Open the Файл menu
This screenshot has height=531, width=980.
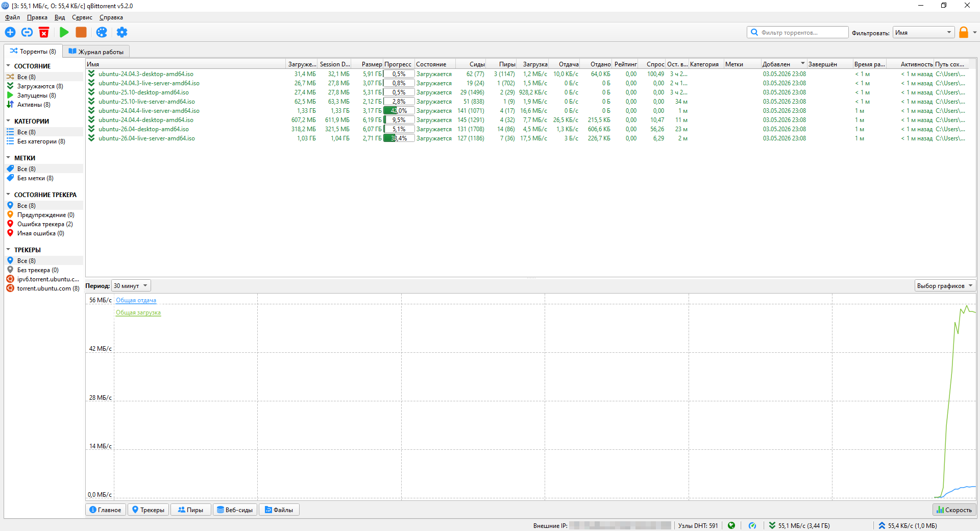coord(12,17)
